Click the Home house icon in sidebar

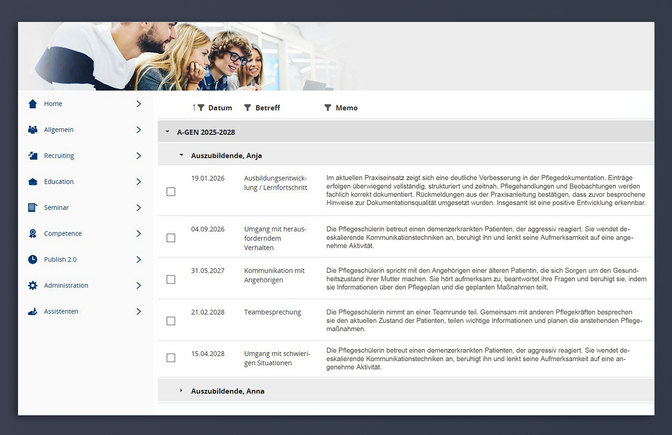click(x=33, y=104)
